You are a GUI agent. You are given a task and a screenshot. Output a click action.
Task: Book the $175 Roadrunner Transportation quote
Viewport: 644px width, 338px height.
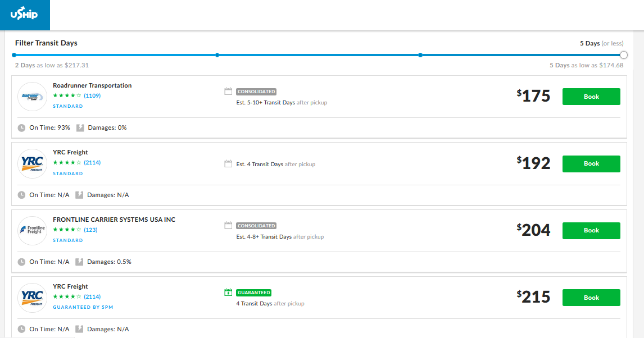click(x=591, y=97)
